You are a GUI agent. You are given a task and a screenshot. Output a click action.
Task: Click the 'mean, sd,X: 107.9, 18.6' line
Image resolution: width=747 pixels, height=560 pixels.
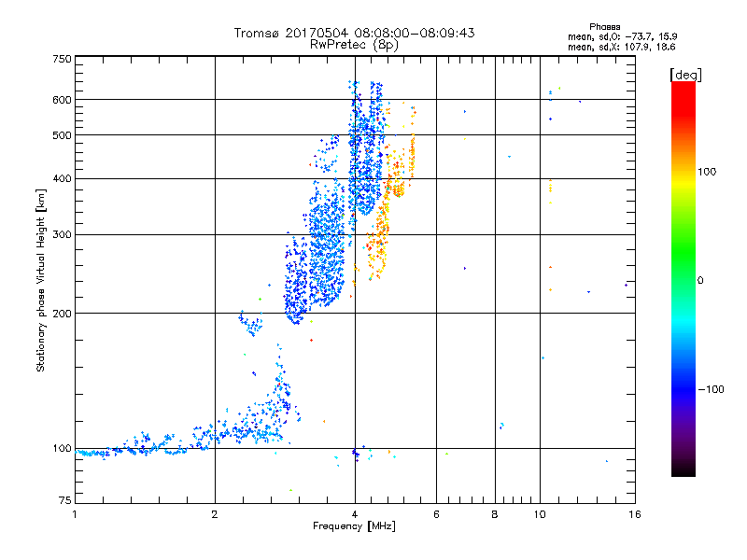click(x=621, y=47)
